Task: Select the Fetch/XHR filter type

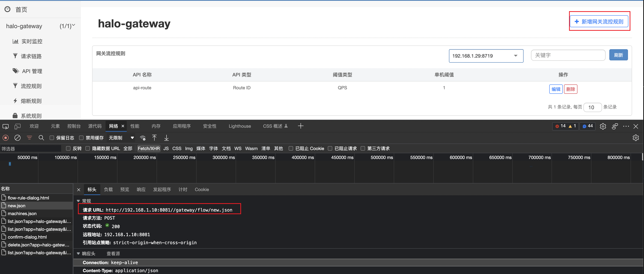Action: [x=149, y=149]
